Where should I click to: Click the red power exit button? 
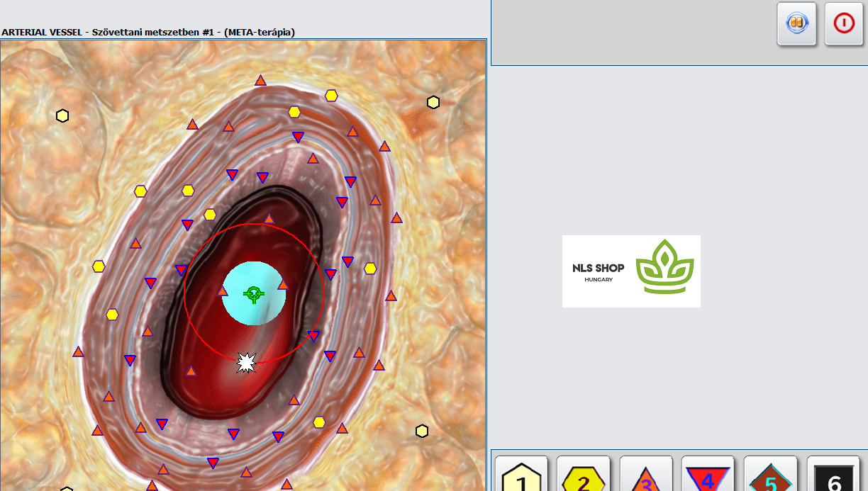[x=844, y=23]
